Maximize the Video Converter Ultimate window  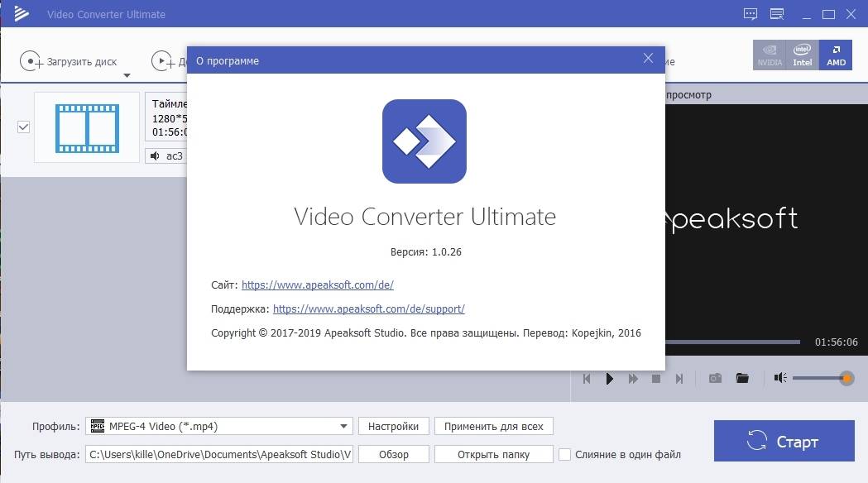(x=829, y=15)
